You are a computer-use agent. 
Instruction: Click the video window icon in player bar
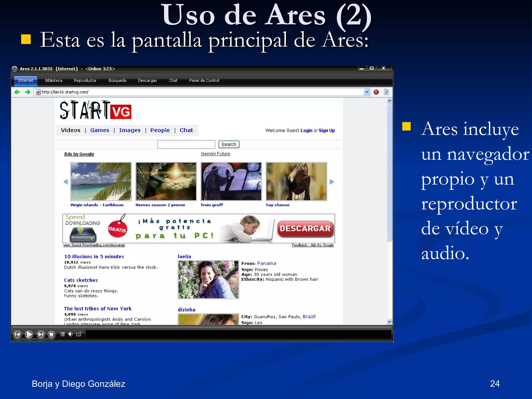click(79, 334)
